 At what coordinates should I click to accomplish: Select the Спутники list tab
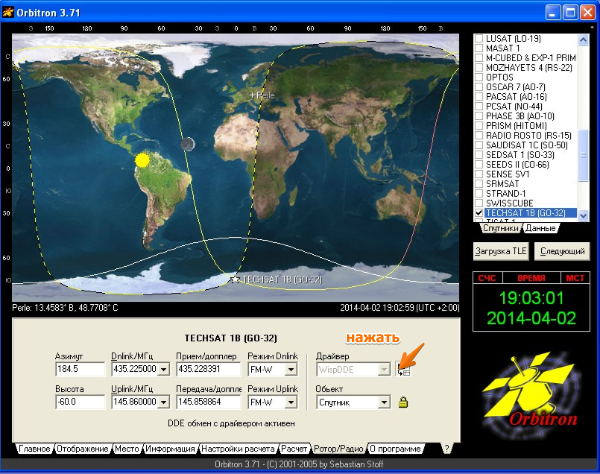[501, 228]
